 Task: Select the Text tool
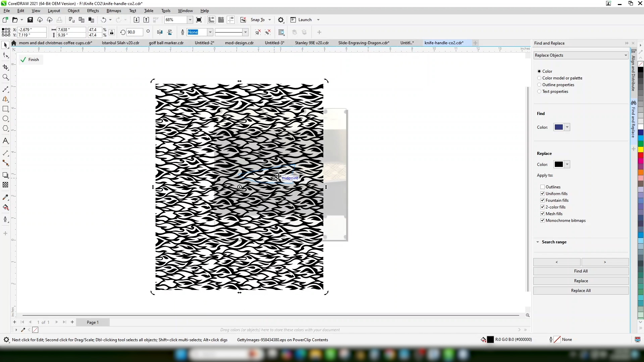pos(5,141)
